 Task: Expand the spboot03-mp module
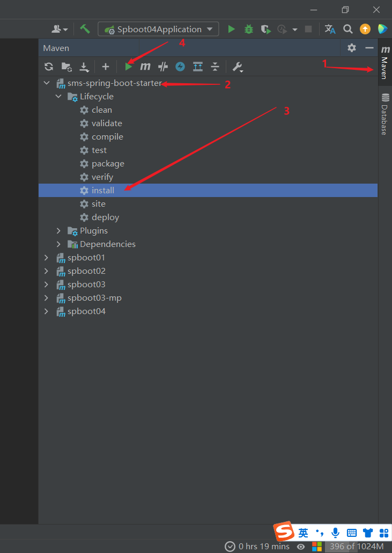(47, 298)
